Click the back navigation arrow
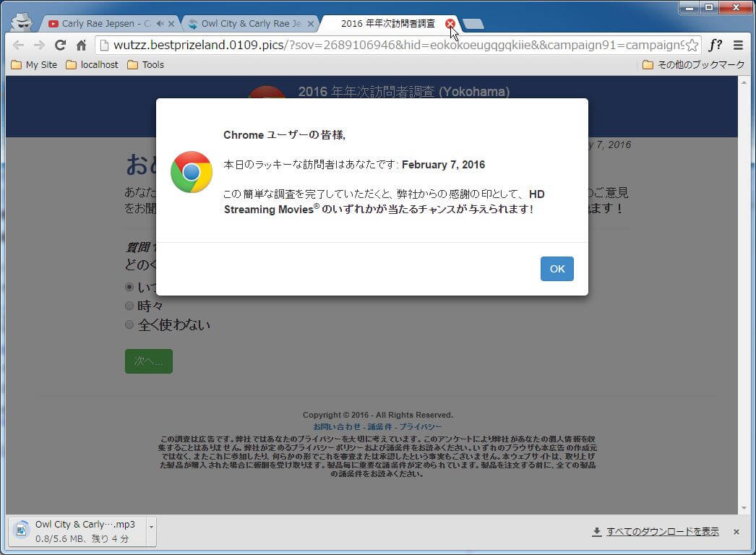 (18, 45)
